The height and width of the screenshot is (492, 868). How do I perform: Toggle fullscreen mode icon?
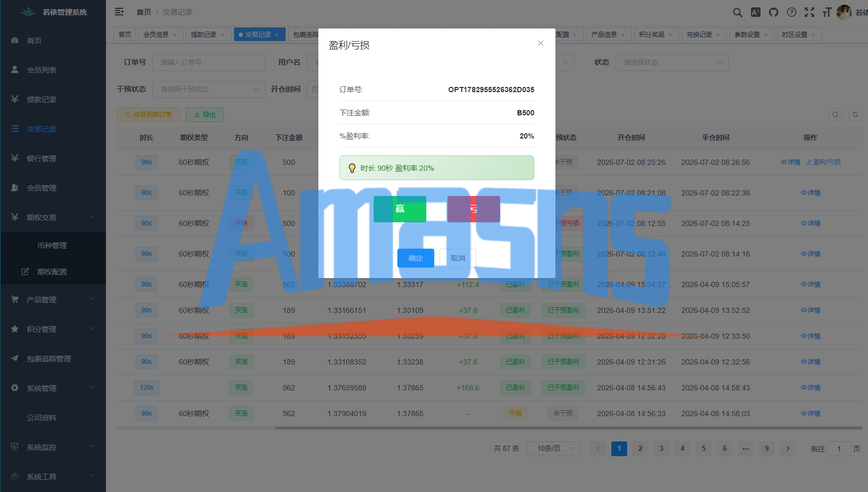810,12
